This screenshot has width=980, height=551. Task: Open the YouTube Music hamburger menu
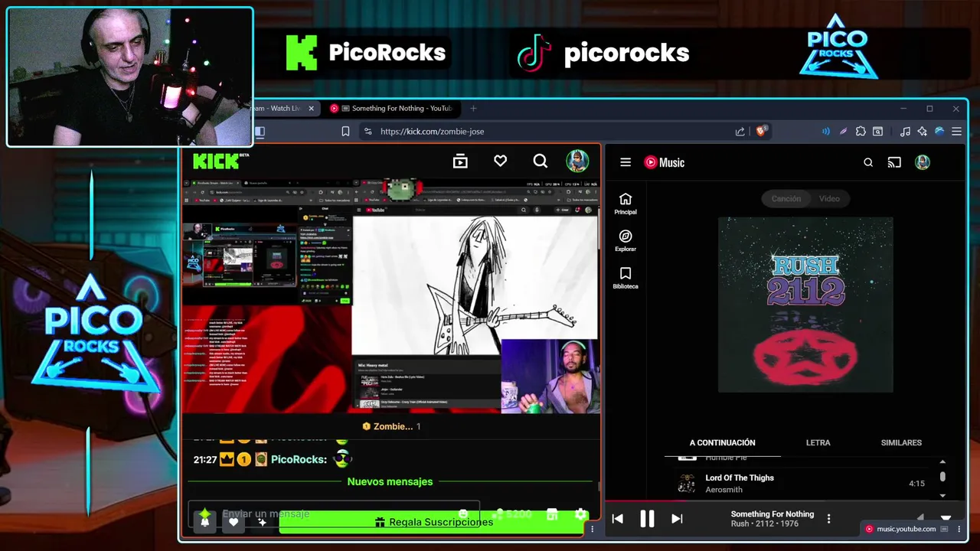[626, 162]
